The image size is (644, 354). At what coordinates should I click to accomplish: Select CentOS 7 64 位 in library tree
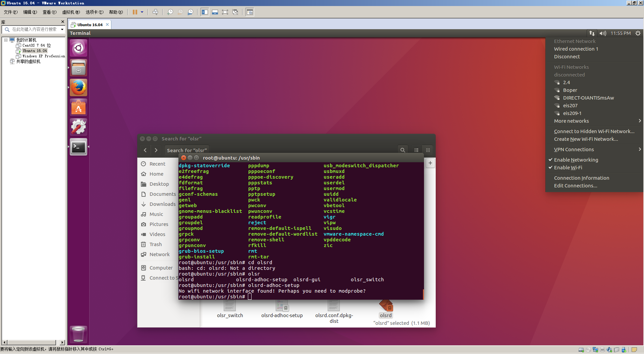pos(37,45)
